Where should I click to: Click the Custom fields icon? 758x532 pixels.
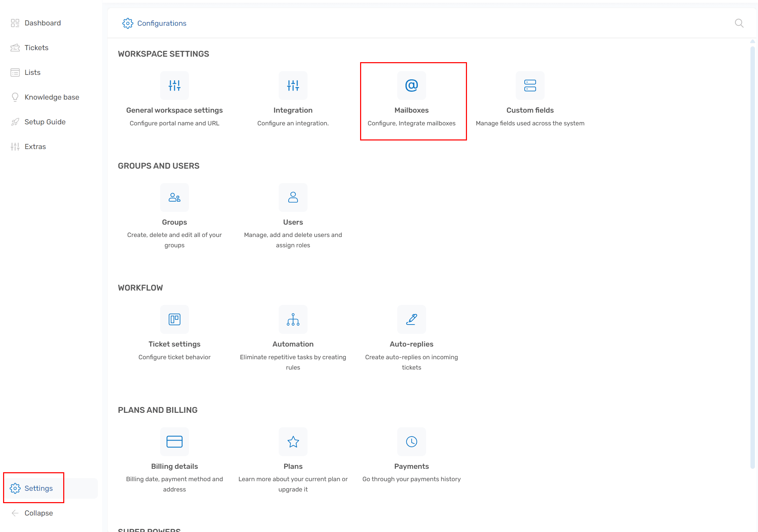click(530, 86)
